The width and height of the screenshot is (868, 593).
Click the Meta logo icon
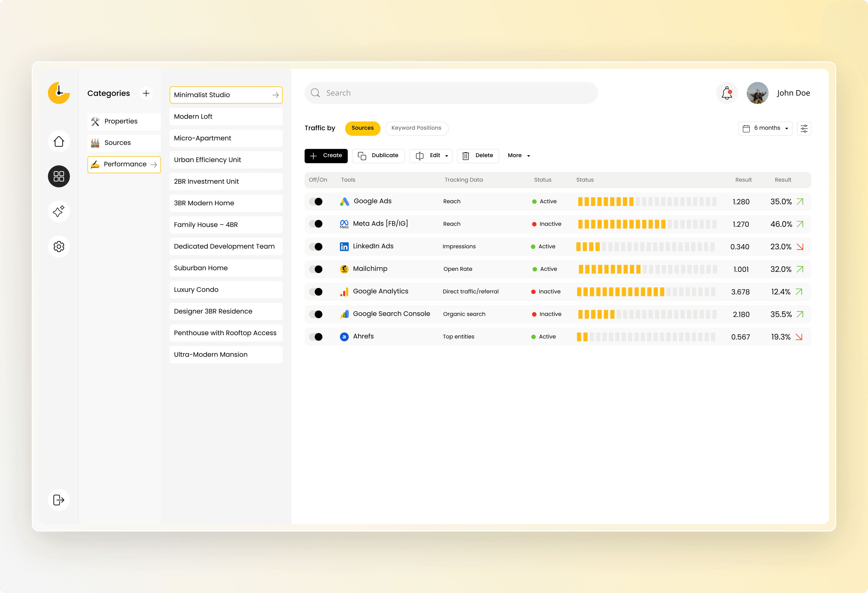coord(344,224)
